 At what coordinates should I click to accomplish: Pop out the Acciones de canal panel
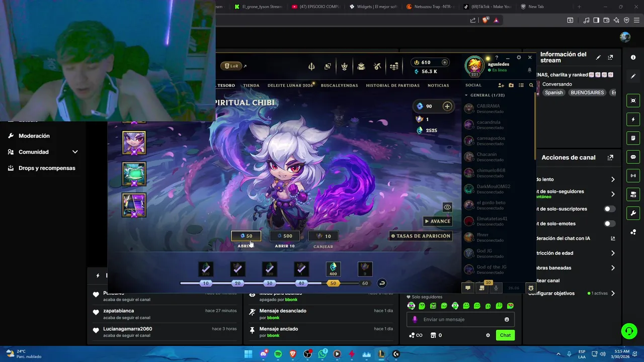click(x=610, y=157)
